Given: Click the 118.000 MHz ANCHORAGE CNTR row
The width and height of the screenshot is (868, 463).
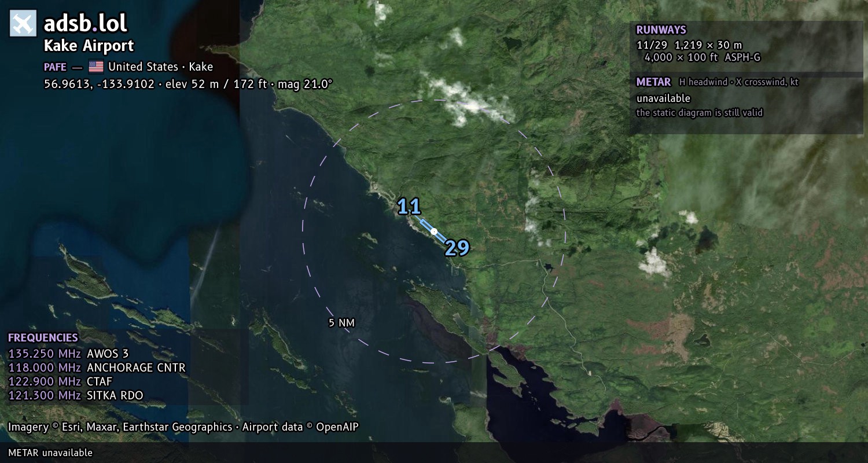Looking at the screenshot, I should 97,368.
